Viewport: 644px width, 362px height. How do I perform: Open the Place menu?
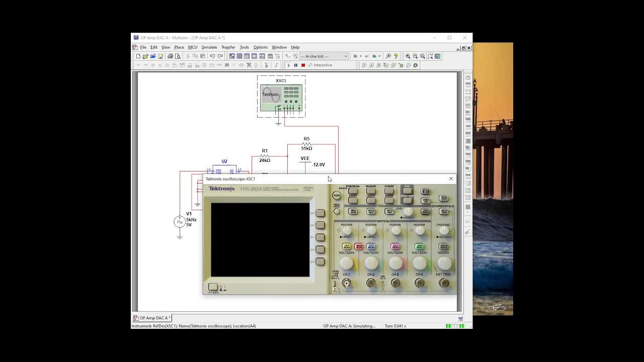pyautogui.click(x=179, y=47)
